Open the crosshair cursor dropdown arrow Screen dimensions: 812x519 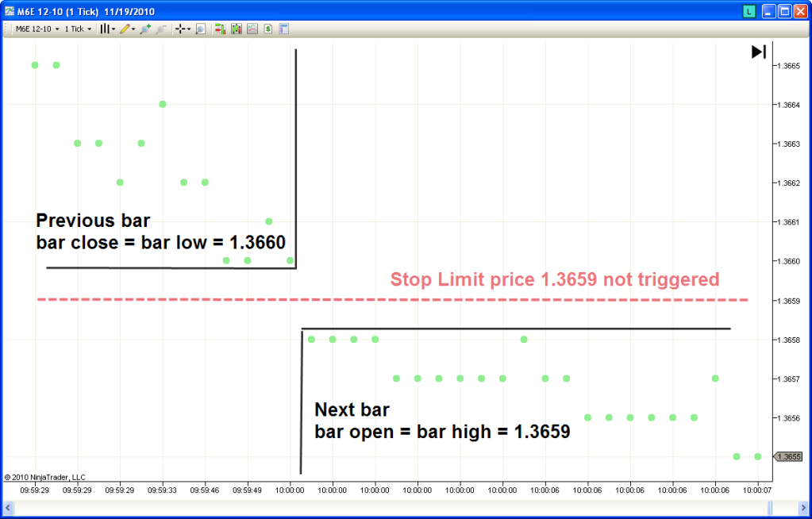tap(188, 29)
